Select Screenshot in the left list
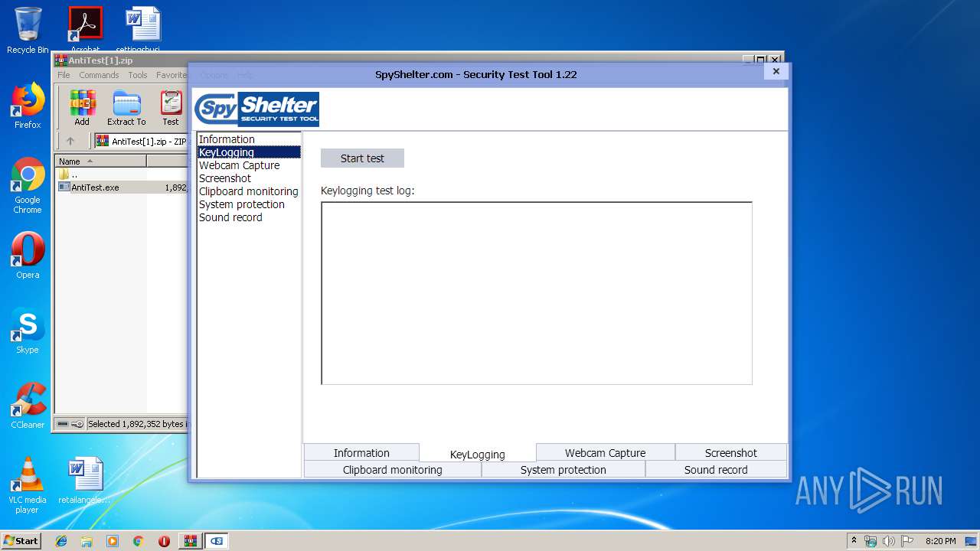The height and width of the screenshot is (551, 980). (x=249, y=178)
